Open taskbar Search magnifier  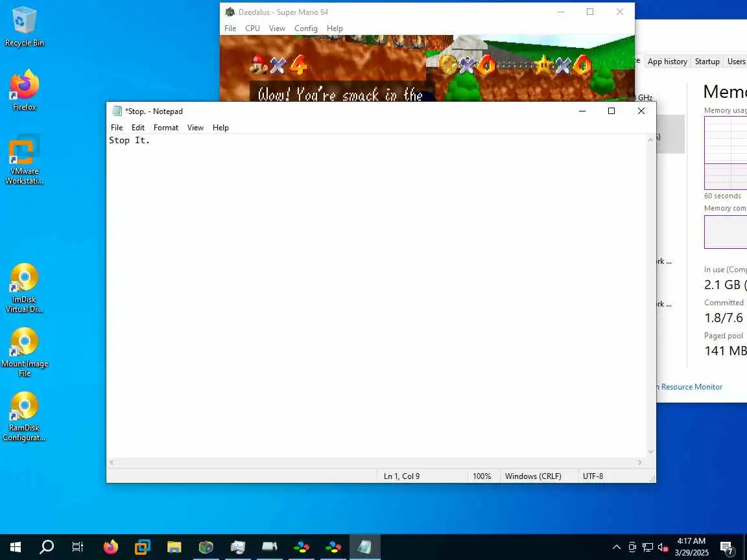(47, 547)
